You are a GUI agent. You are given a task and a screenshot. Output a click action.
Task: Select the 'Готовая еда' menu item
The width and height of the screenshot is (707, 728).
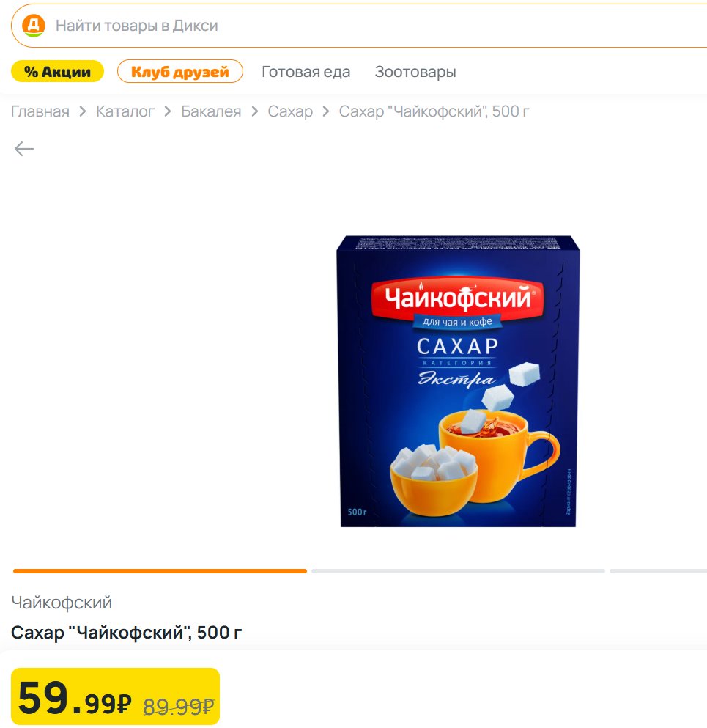coord(306,72)
